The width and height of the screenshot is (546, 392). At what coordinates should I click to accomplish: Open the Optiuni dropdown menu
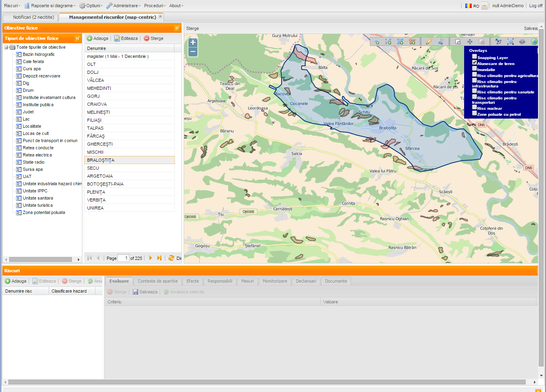pos(91,6)
